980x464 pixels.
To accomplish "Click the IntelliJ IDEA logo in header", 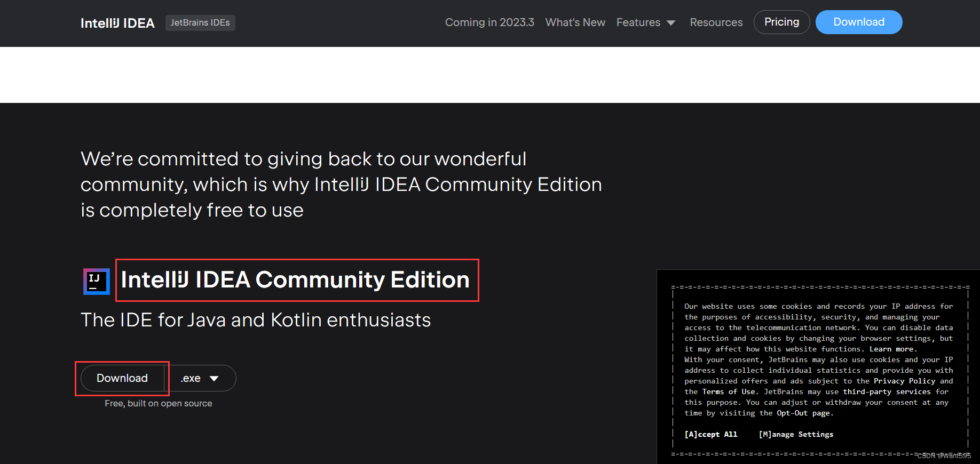I will (x=117, y=23).
